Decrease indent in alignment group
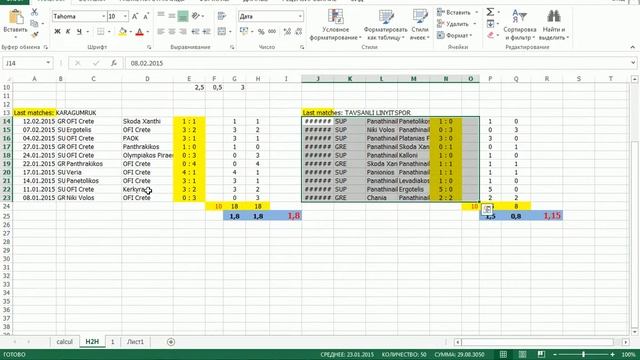This screenshot has height=360, width=640. [196, 31]
